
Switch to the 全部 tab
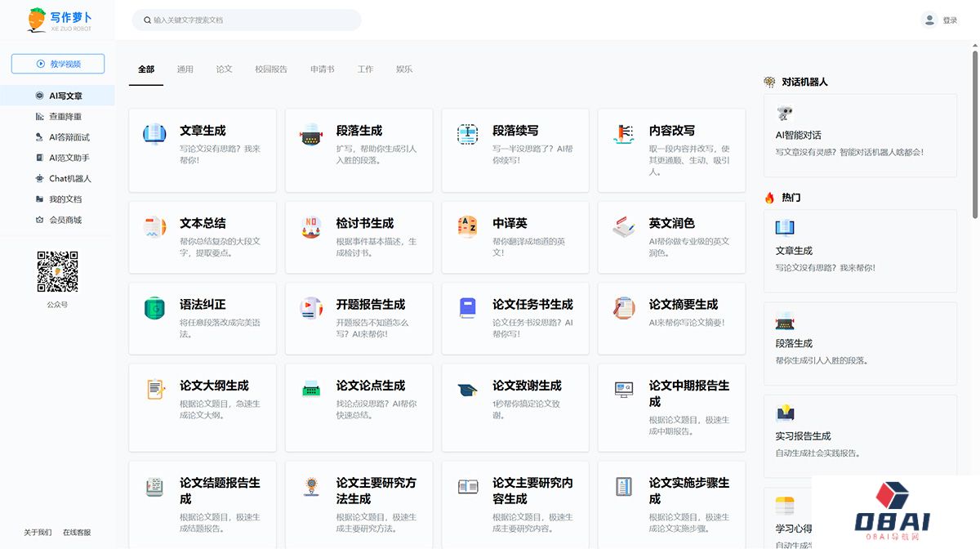146,69
